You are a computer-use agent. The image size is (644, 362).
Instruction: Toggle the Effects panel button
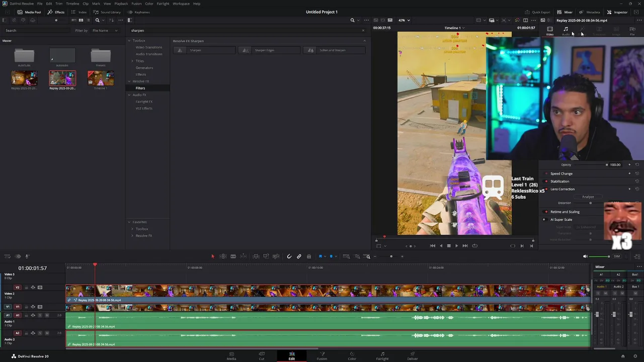(x=56, y=12)
